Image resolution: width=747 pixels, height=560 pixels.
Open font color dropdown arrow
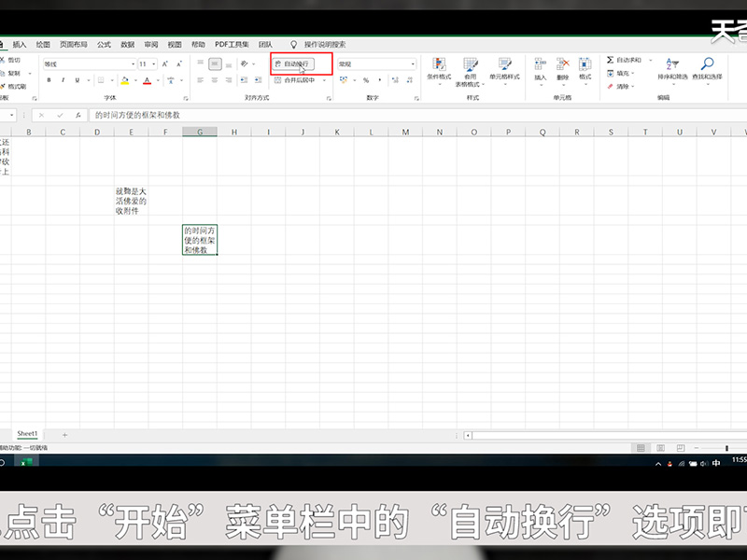pyautogui.click(x=158, y=80)
